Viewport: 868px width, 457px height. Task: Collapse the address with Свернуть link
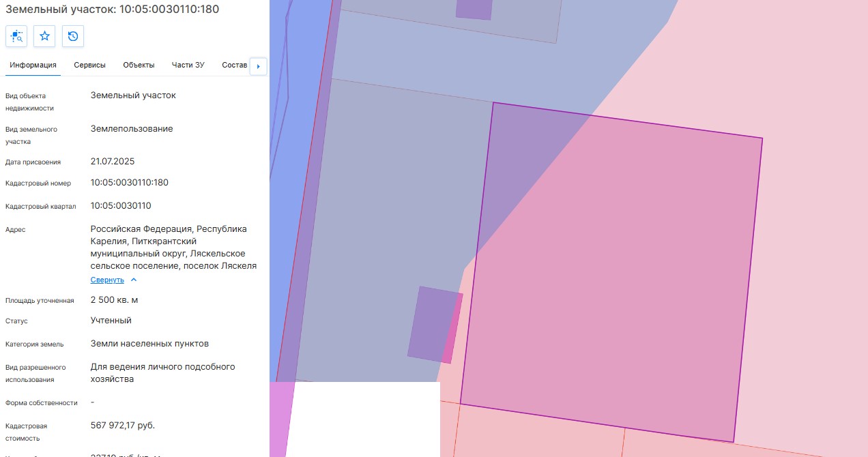[x=107, y=280]
